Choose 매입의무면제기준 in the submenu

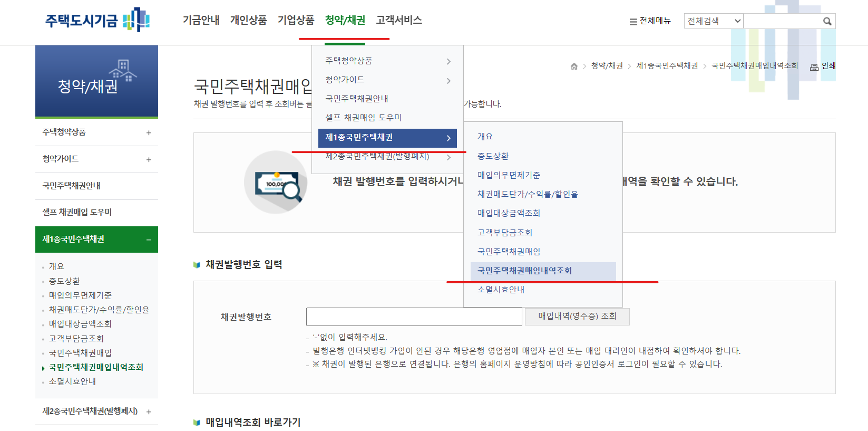pos(509,175)
